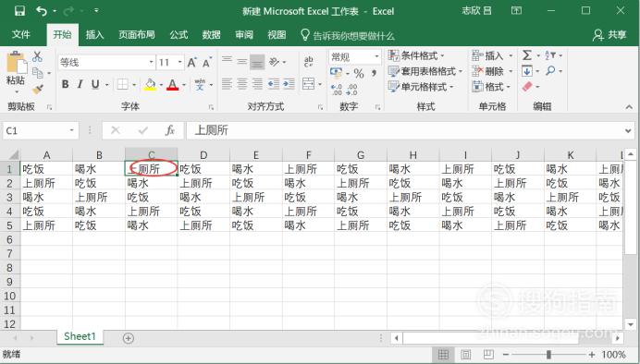Apply percent style format
This screenshot has width=640, height=364.
coord(359,73)
